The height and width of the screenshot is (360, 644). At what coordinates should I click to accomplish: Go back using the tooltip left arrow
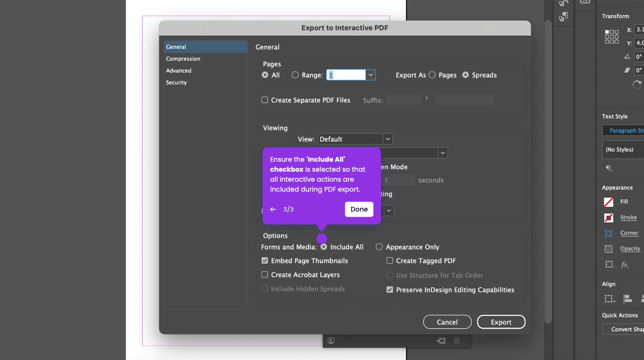[273, 209]
